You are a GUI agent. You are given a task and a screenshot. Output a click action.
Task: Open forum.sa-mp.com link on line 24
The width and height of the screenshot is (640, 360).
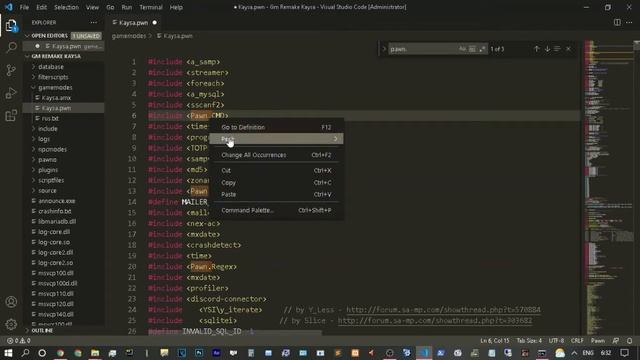point(443,310)
